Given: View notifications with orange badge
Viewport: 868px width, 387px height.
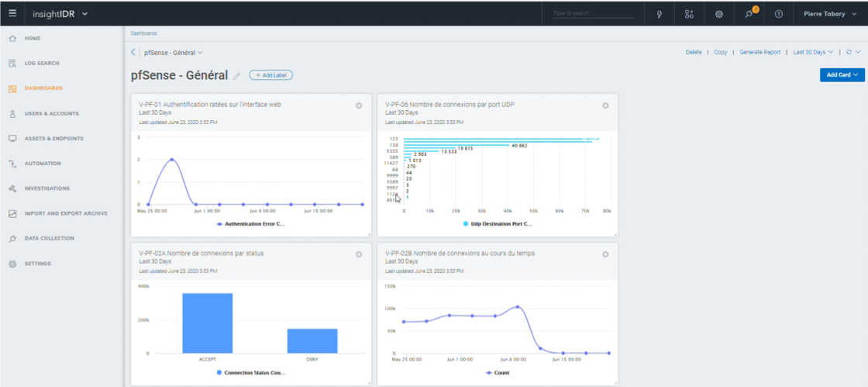Looking at the screenshot, I should point(750,13).
